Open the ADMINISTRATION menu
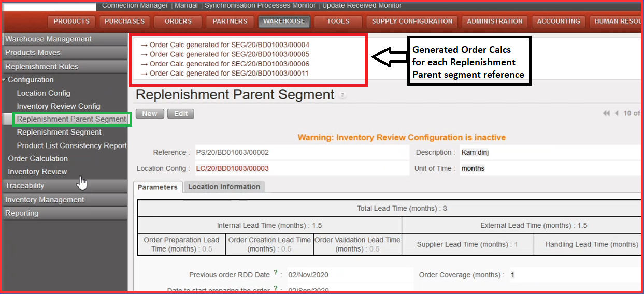 [495, 22]
